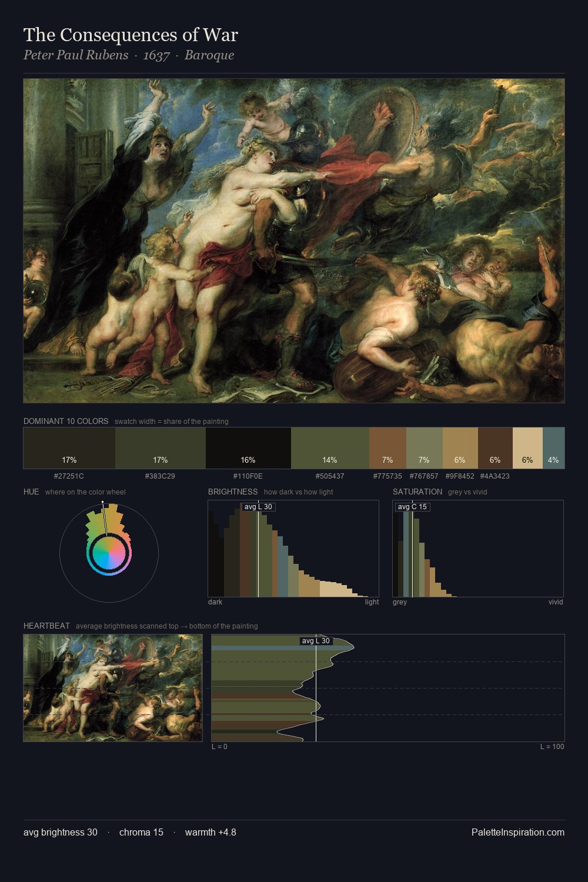
Task: Click the "avg C 15" label
Action: pyautogui.click(x=412, y=507)
